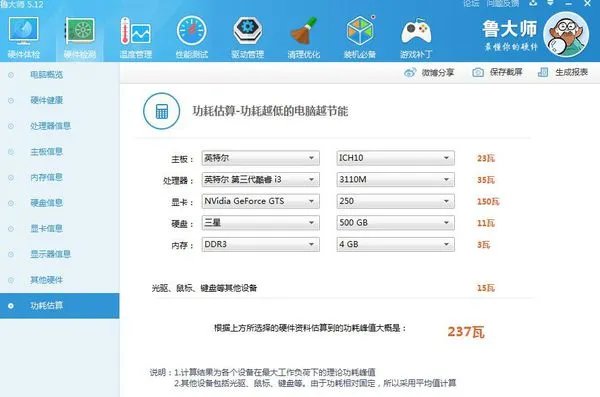600x397 pixels.
Task: Select 功耗估算 sidebar item
Action: click(60, 306)
